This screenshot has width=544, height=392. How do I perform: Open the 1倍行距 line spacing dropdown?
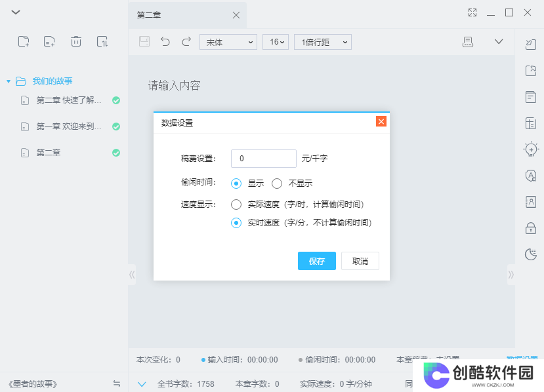click(x=323, y=42)
